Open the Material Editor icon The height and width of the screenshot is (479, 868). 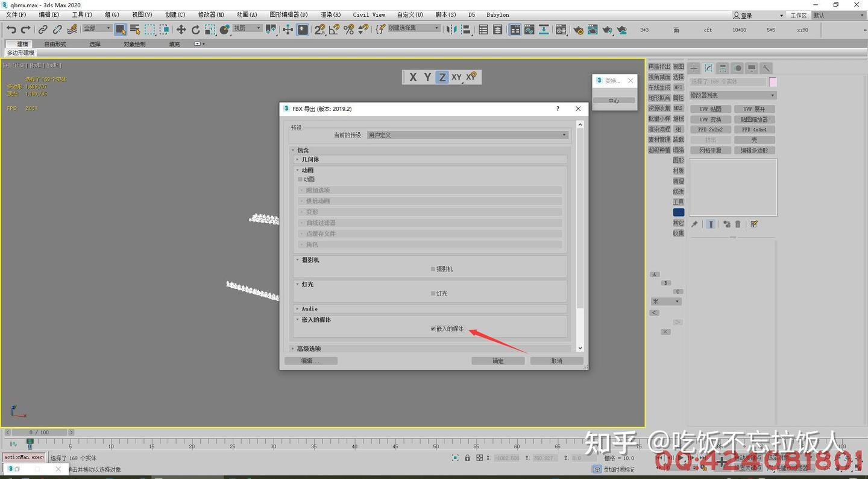(561, 28)
